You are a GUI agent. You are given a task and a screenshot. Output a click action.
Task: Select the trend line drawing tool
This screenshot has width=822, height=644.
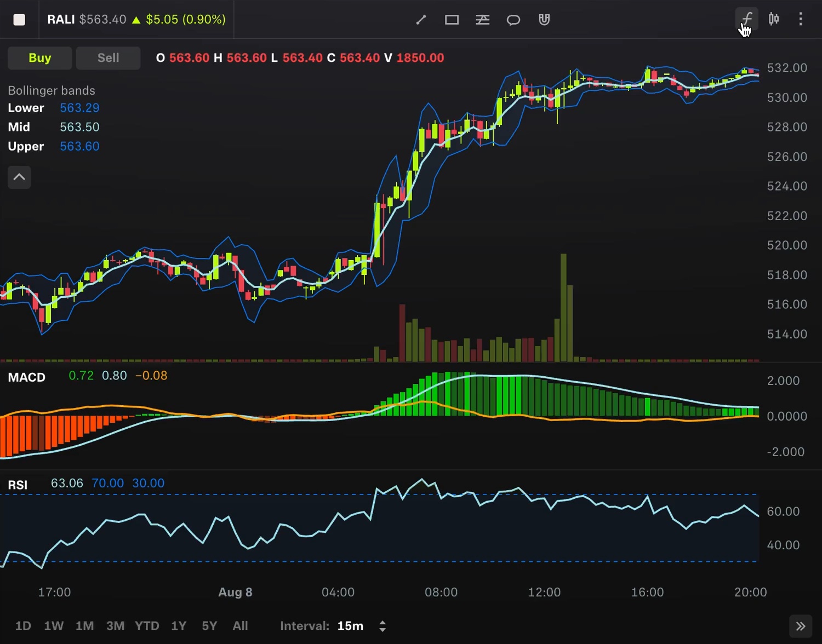(421, 19)
